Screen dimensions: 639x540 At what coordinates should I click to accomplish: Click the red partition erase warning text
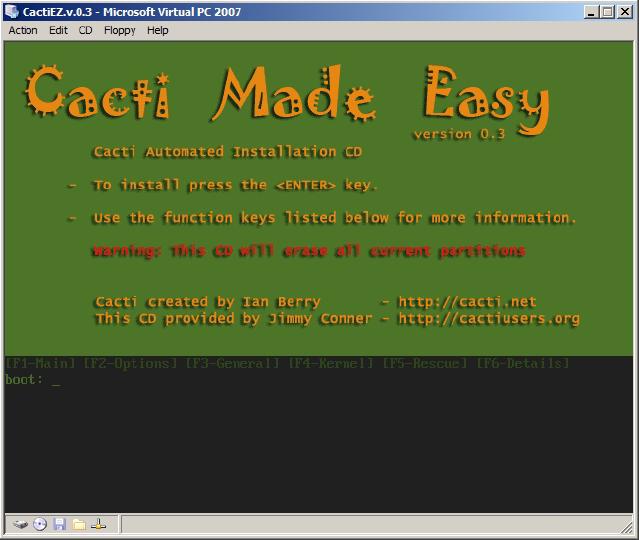(x=309, y=250)
